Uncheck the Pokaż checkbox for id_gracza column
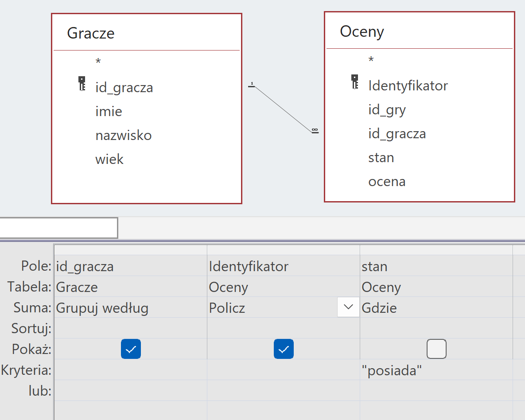The image size is (525, 420). point(131,349)
